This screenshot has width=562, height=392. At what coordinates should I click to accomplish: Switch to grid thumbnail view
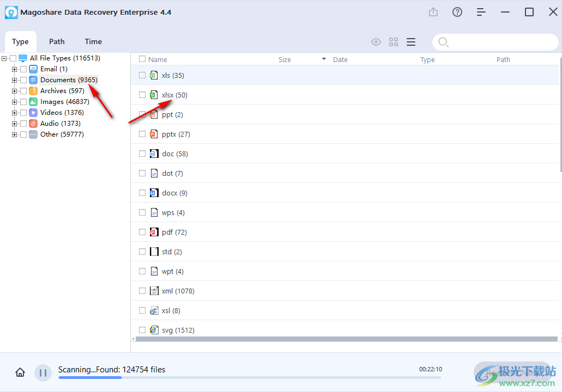[394, 42]
